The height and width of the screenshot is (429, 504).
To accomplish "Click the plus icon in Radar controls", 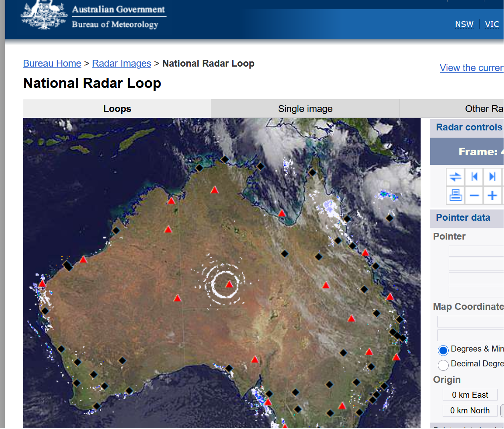I will (x=493, y=195).
